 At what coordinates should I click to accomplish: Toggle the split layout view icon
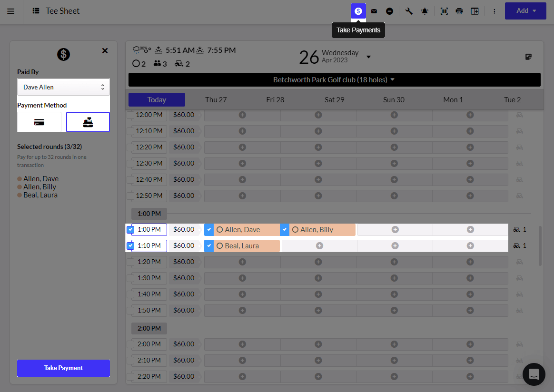point(475,11)
